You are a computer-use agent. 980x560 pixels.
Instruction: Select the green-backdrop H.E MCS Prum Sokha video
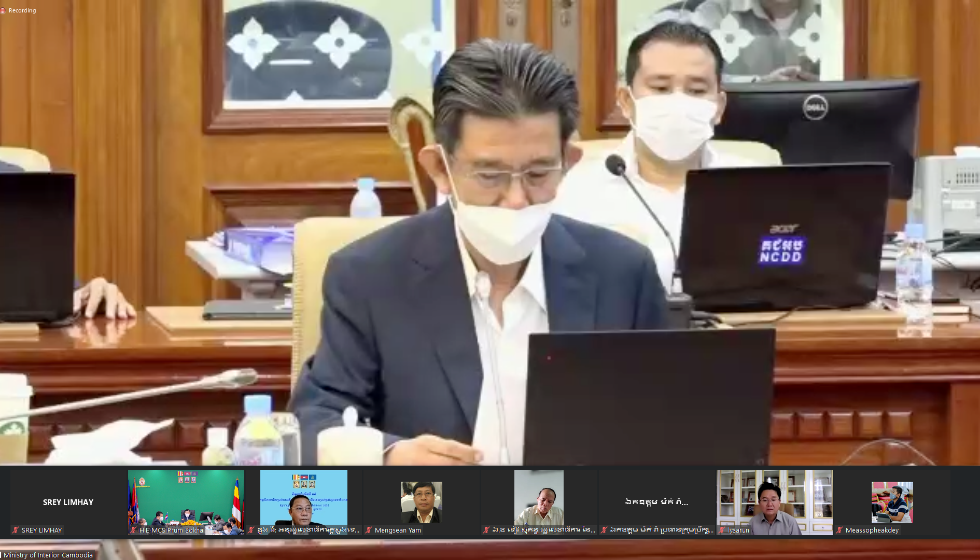[186, 498]
